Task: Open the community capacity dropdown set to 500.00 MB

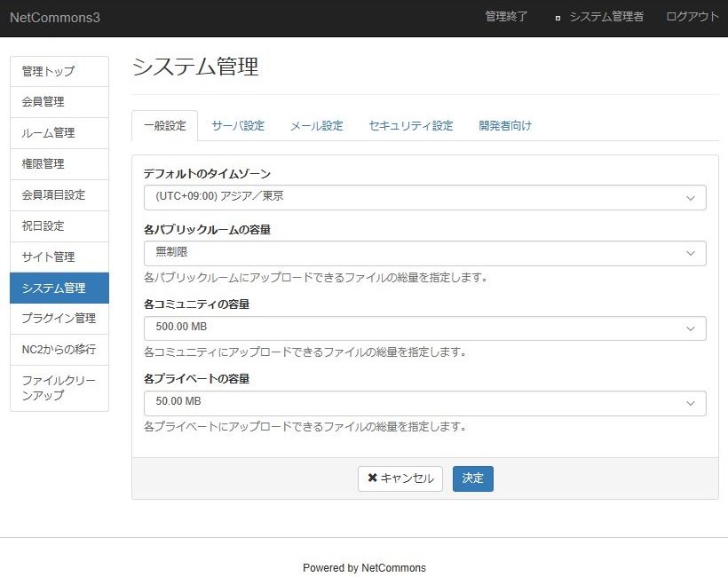Action: (x=424, y=328)
